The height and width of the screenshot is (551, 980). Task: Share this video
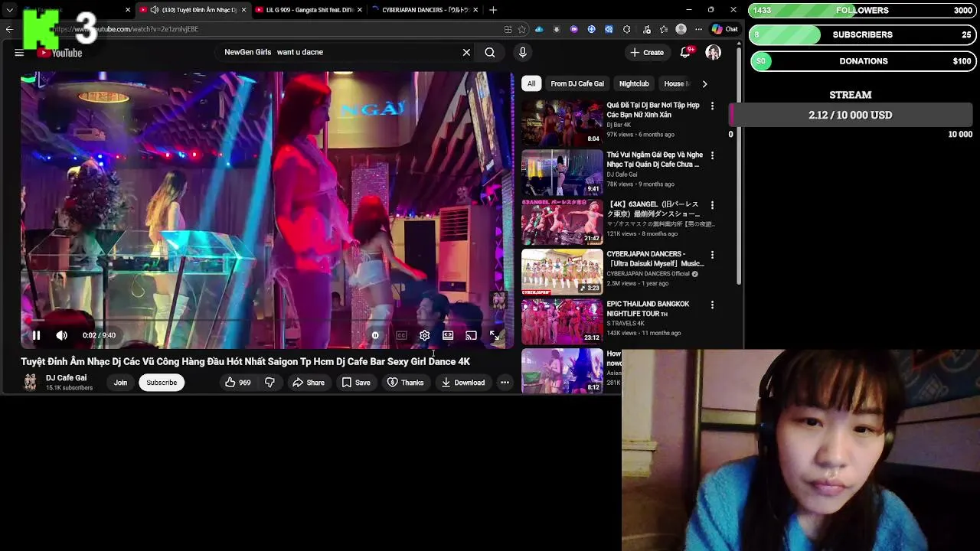pyautogui.click(x=308, y=383)
